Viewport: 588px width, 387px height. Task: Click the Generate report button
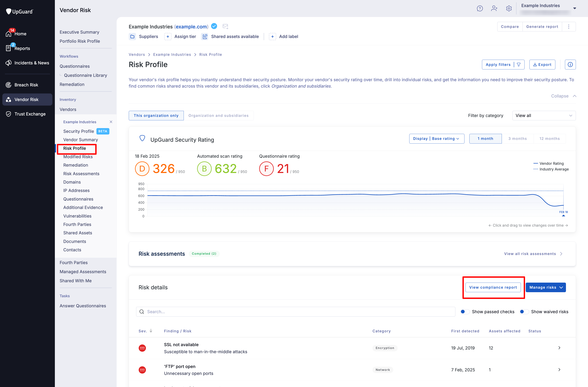tap(542, 26)
